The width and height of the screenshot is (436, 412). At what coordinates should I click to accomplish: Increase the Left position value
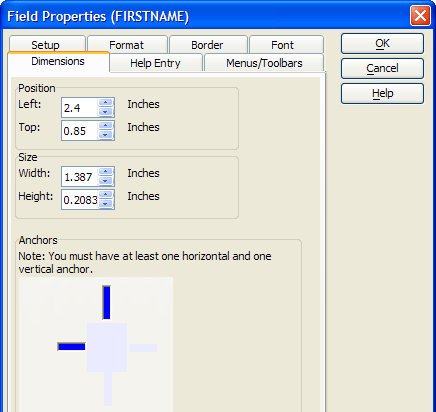coord(106,103)
